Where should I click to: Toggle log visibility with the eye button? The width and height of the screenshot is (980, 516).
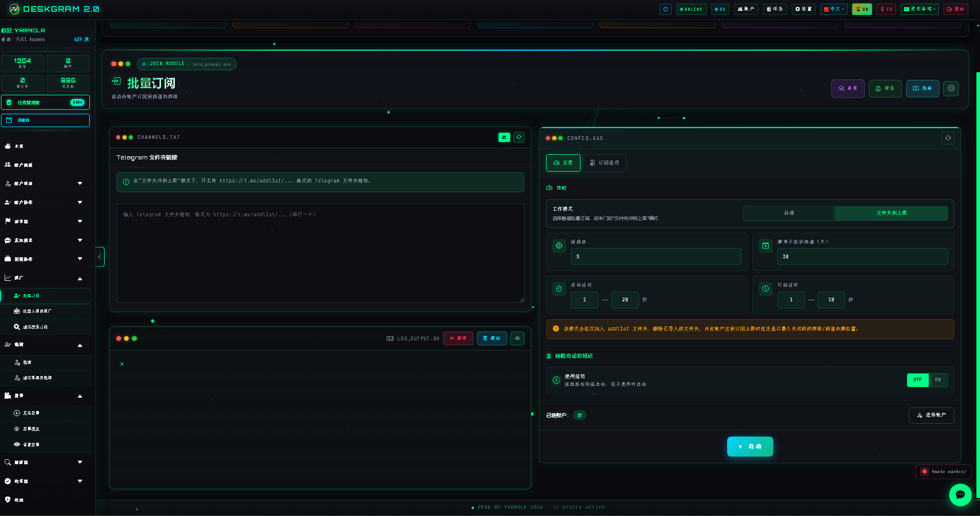517,338
